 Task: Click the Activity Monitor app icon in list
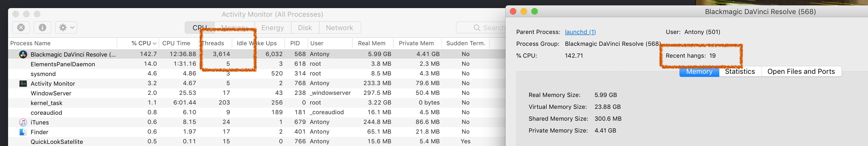coord(23,83)
